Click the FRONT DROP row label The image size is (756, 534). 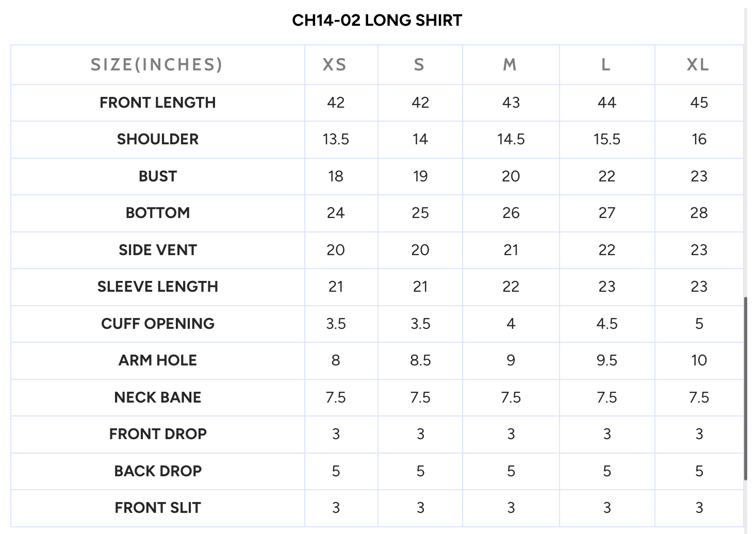click(158, 434)
